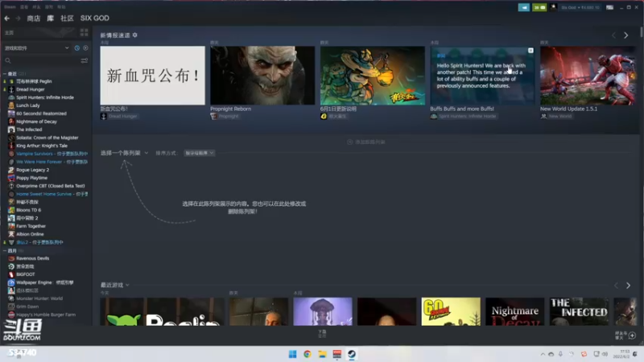The width and height of the screenshot is (644, 362).
Task: Click add new shelf 添加新陈列架 button
Action: pos(366,142)
